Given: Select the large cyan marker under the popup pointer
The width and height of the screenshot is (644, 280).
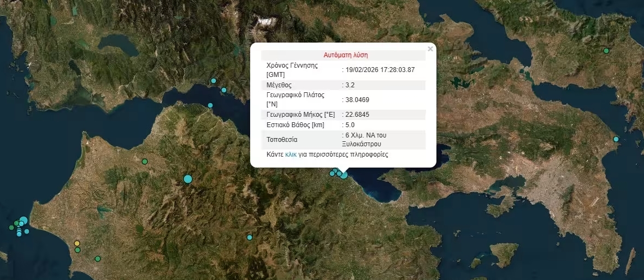Looking at the screenshot, I should tap(344, 175).
